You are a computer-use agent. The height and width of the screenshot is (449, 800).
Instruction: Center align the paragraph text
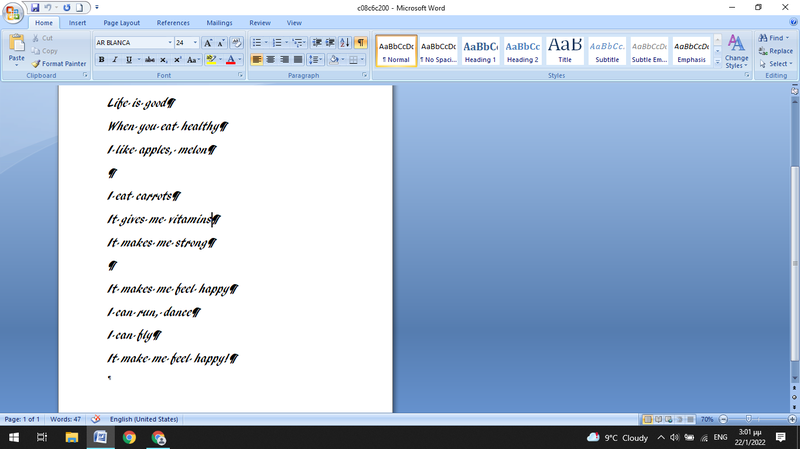click(x=271, y=60)
